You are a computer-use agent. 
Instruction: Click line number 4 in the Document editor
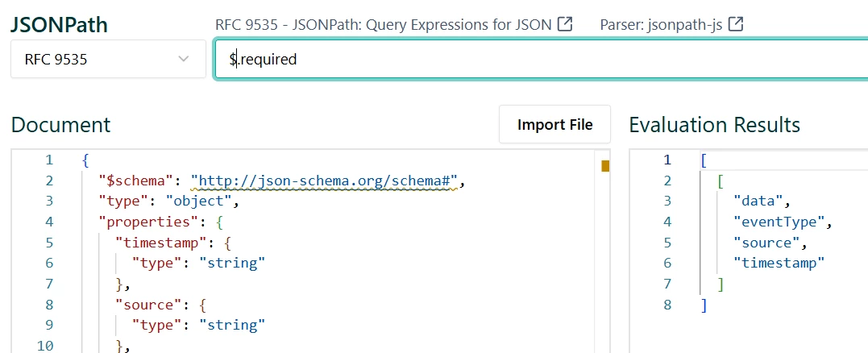click(x=49, y=222)
